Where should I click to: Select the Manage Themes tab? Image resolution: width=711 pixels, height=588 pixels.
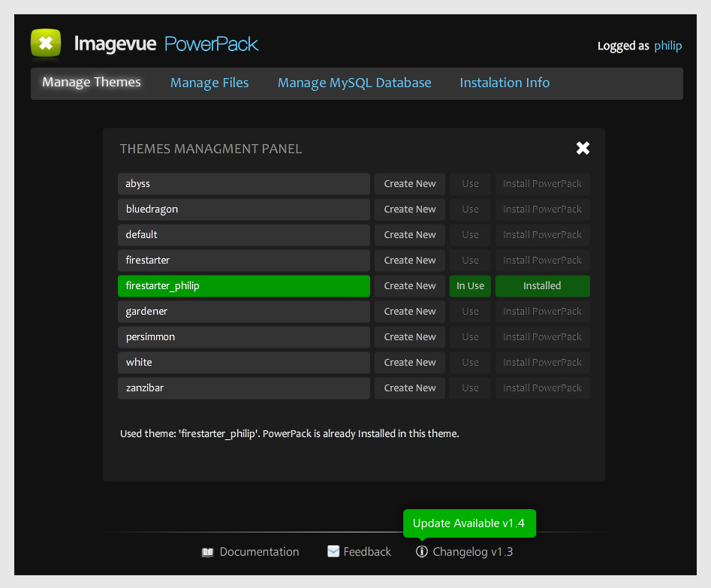tap(92, 82)
